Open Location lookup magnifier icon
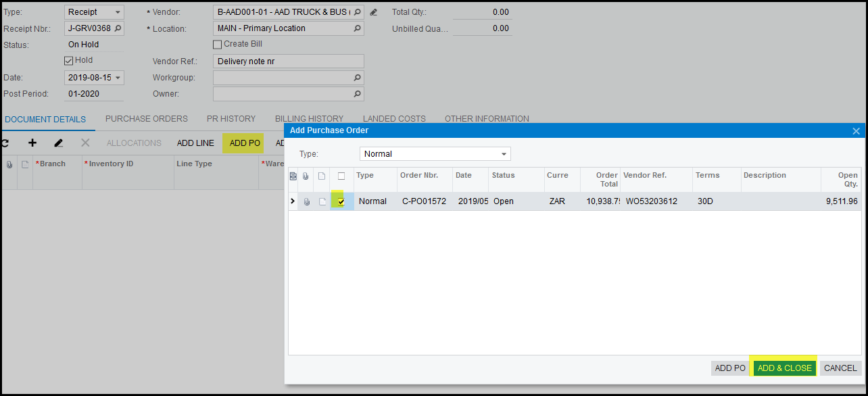Viewport: 868px width, 396px height. pos(357,28)
